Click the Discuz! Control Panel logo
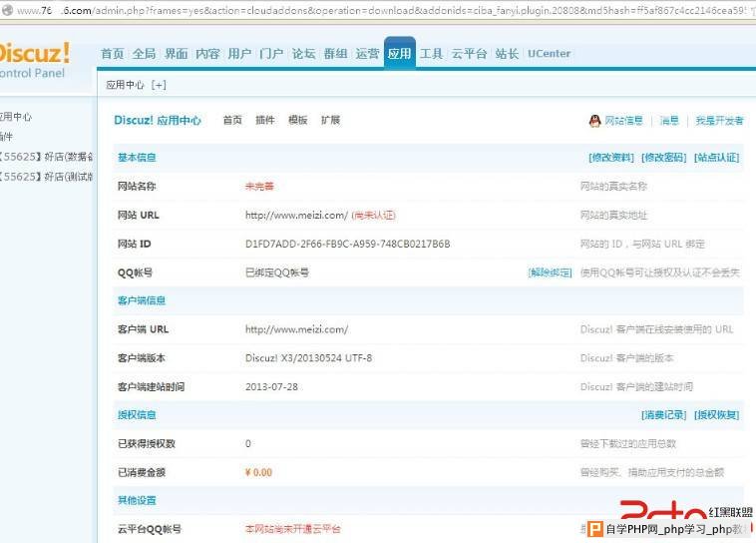Viewport: 756px width, 543px height. click(x=34, y=60)
